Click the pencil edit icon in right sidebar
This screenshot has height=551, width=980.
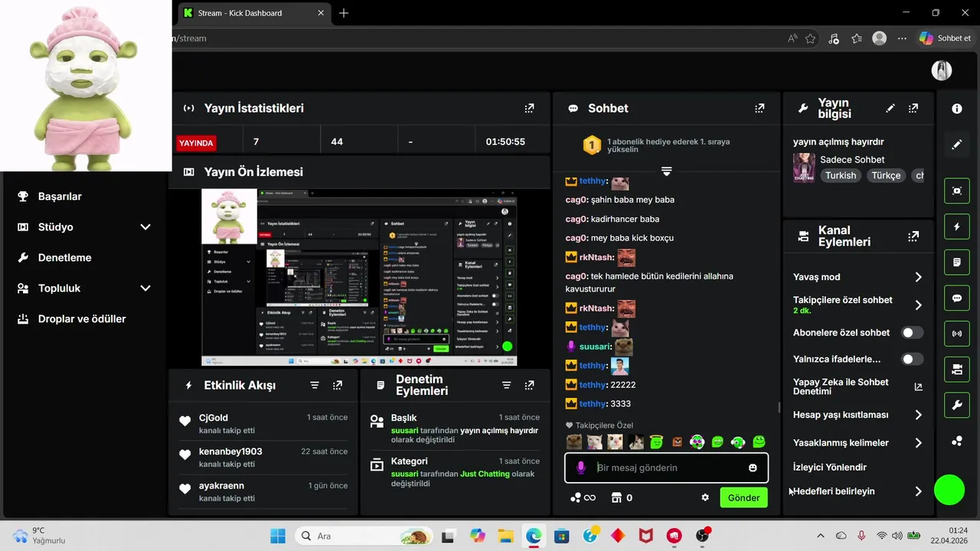(957, 145)
